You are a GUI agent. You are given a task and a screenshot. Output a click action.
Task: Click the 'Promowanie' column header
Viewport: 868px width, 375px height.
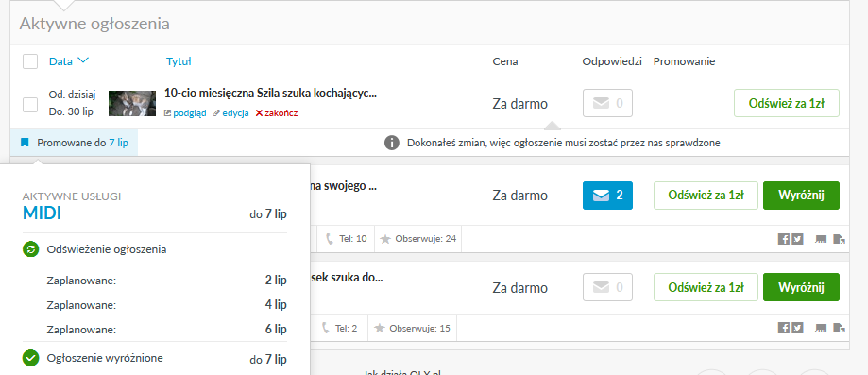pos(684,61)
